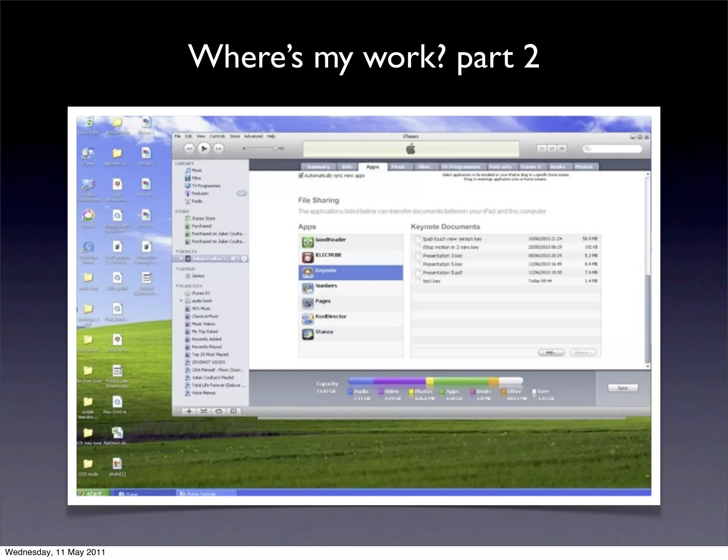Click the add playlist plus icon

189,411
